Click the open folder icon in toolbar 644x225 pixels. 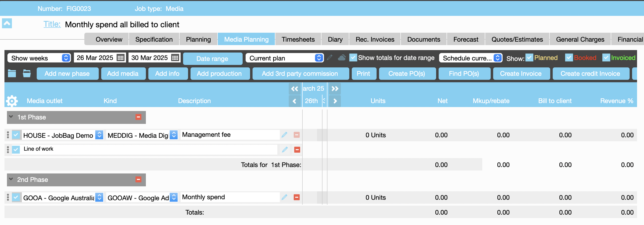click(27, 73)
